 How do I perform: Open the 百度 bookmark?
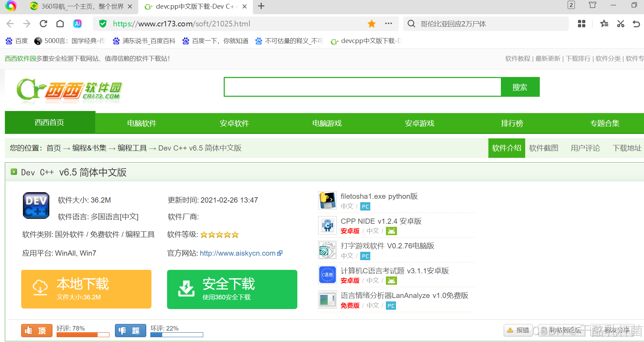[x=17, y=41]
